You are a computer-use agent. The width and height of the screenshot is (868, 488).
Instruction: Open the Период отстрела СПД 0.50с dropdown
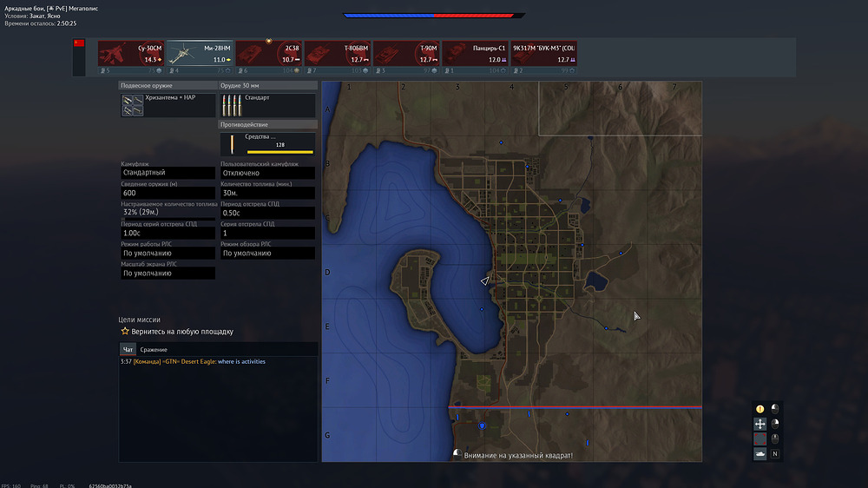266,213
